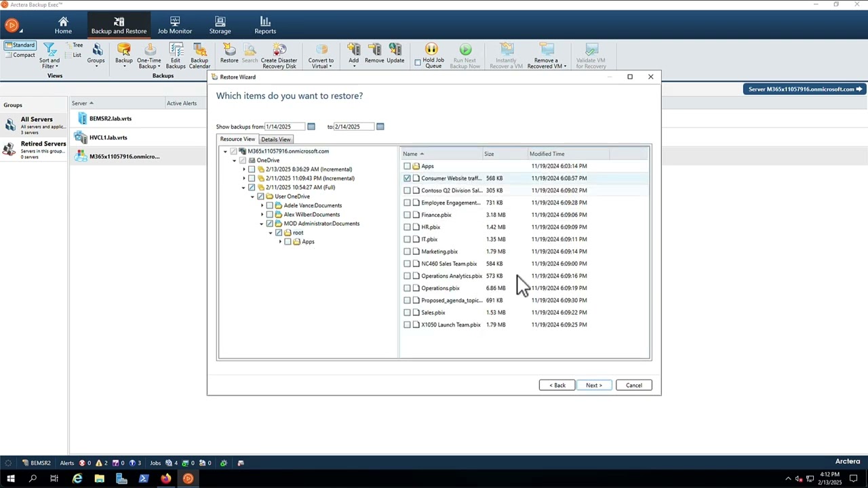The width and height of the screenshot is (868, 488).
Task: Select Standard view in the ribbon
Action: (x=20, y=45)
